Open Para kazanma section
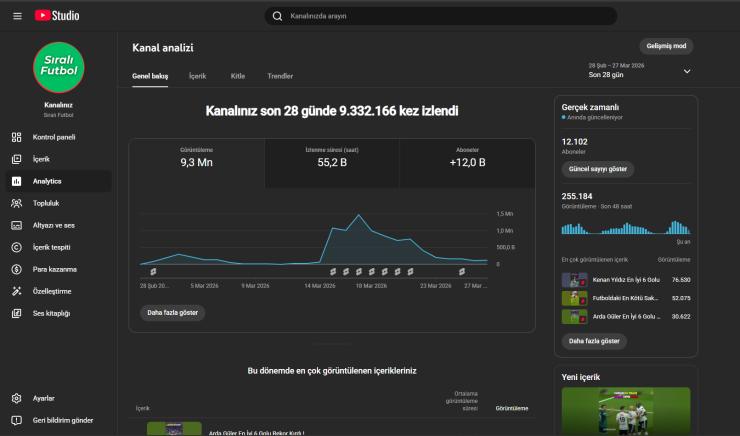The height and width of the screenshot is (436, 740). click(x=54, y=269)
